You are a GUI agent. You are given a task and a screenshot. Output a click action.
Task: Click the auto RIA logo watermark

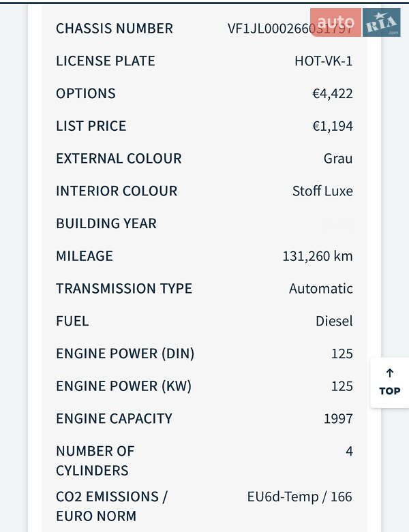(x=355, y=22)
